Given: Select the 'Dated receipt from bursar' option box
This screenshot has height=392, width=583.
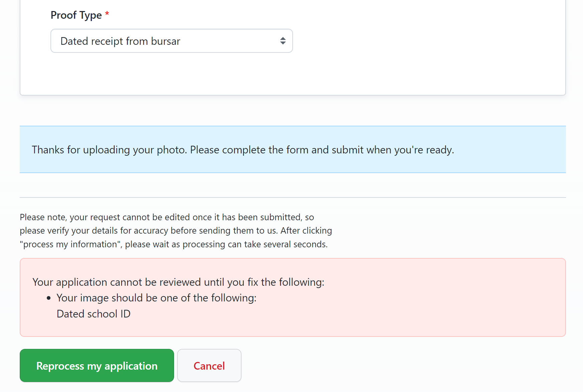Looking at the screenshot, I should (x=172, y=41).
